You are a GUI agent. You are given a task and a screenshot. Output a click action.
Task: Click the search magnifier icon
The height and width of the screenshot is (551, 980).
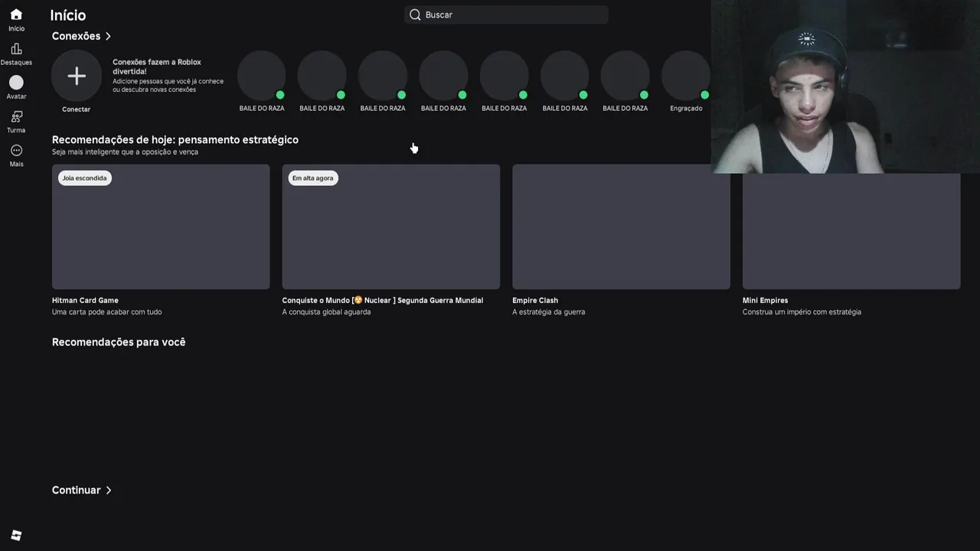tap(415, 15)
